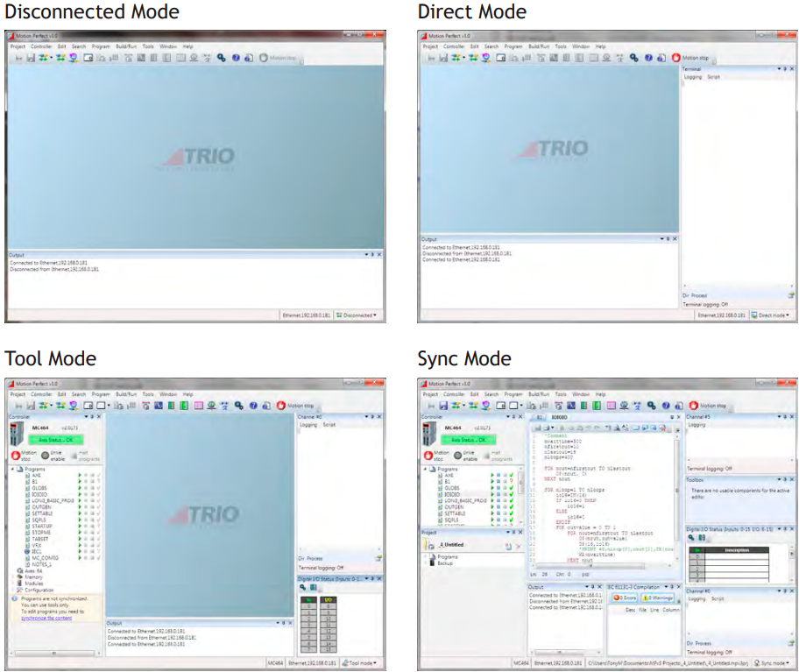Pin toggle on Output panel in Disconnected Mode
Image resolution: width=799 pixels, height=672 pixels.
(x=372, y=254)
